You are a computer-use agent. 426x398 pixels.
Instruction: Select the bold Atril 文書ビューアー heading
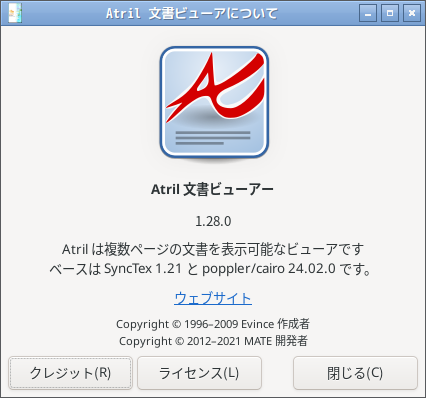212,190
